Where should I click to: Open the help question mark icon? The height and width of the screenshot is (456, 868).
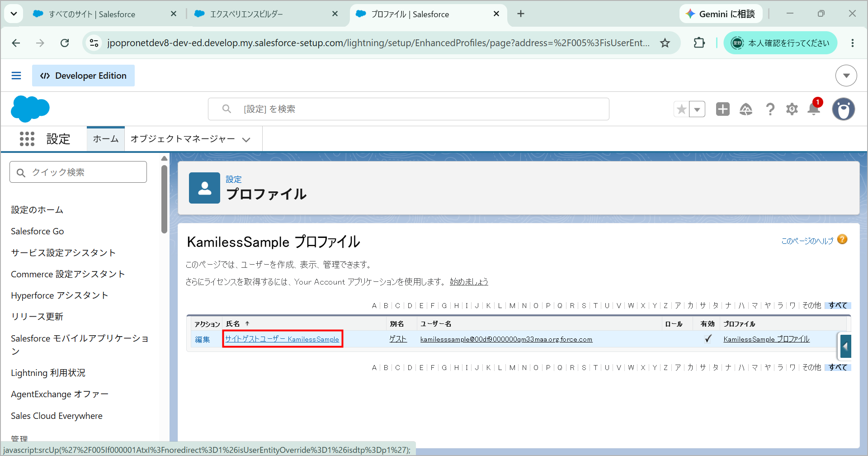[770, 109]
